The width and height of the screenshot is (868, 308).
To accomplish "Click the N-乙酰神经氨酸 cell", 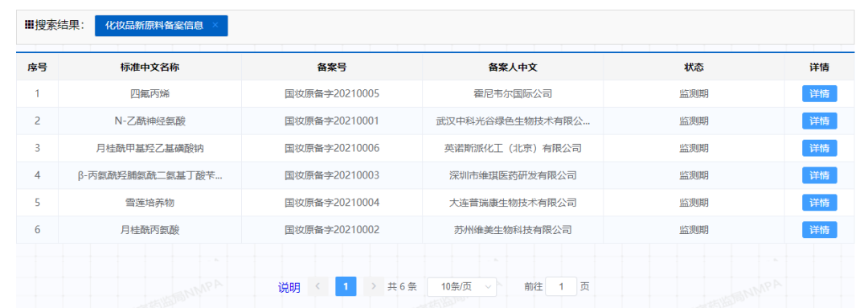I will pos(150,121).
